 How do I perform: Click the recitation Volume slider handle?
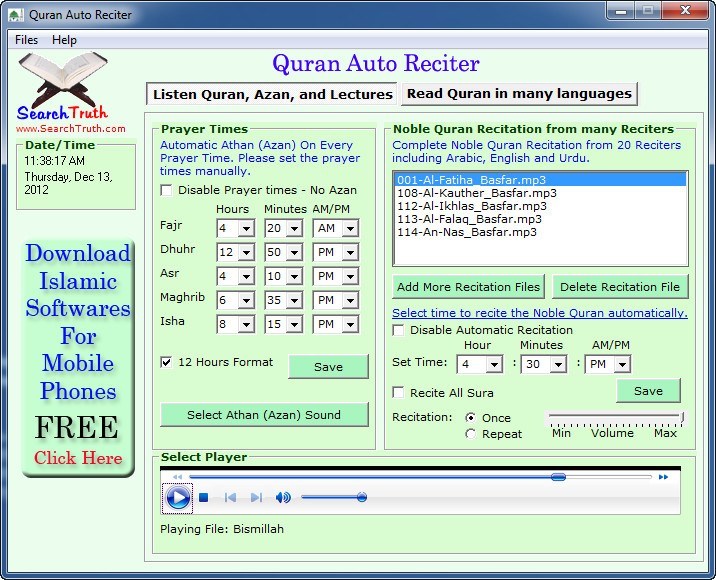tap(682, 417)
